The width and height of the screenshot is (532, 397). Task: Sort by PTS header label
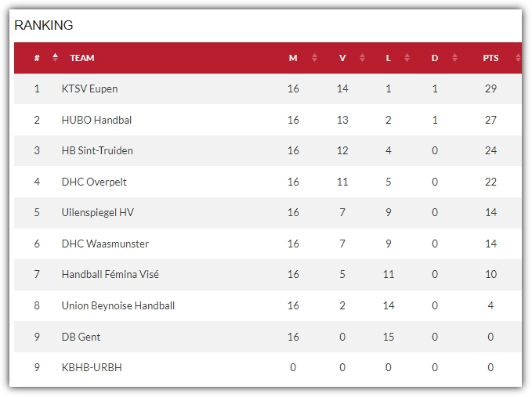pos(490,58)
